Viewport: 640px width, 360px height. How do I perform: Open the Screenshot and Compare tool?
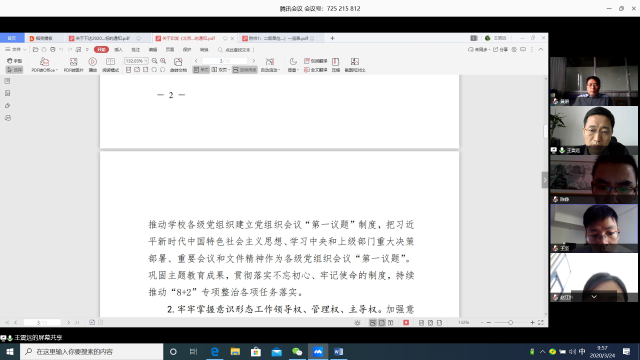(355, 65)
